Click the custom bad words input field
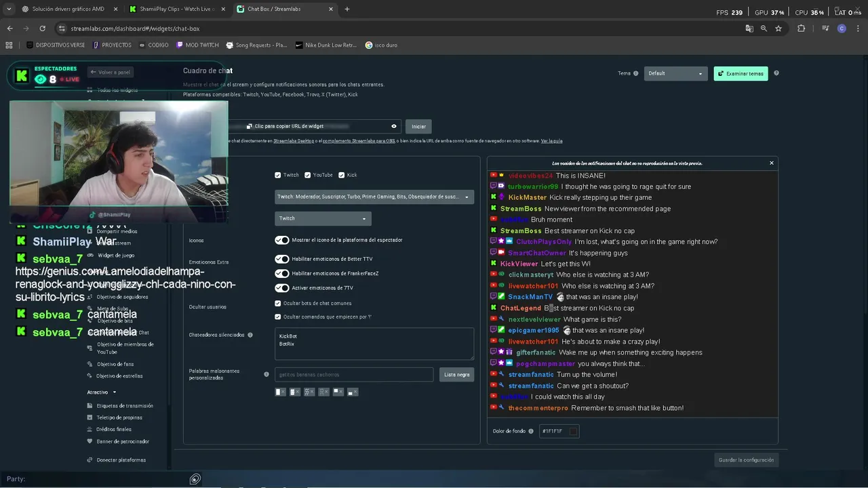Image resolution: width=868 pixels, height=488 pixels. click(x=354, y=374)
